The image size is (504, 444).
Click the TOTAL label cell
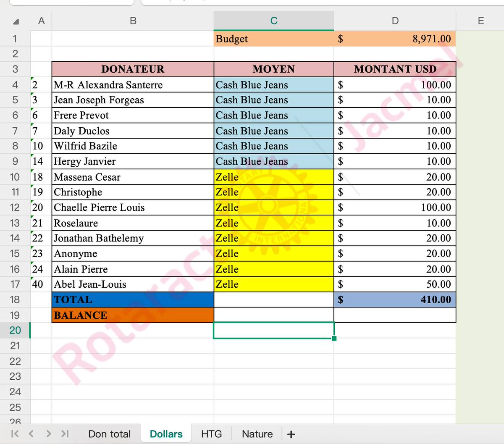[x=133, y=300]
